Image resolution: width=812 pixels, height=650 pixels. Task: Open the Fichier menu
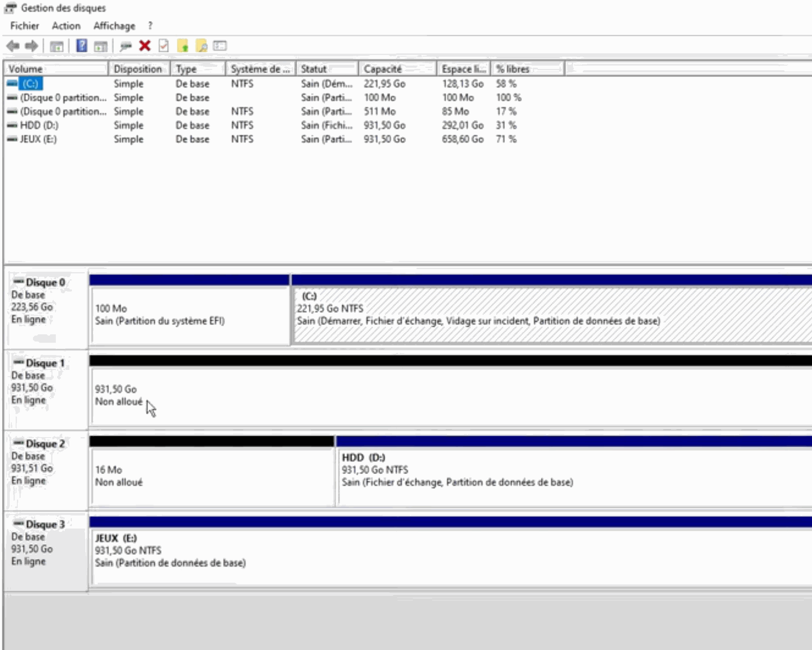24,26
